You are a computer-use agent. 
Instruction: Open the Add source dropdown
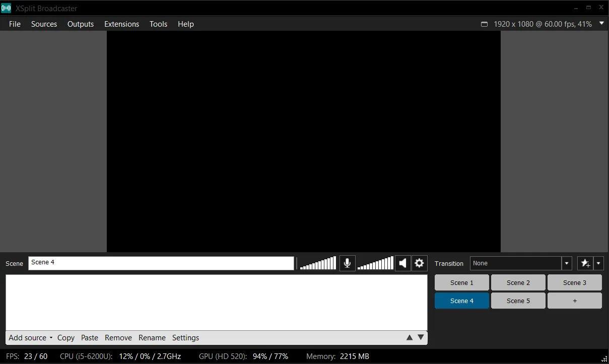coord(30,338)
